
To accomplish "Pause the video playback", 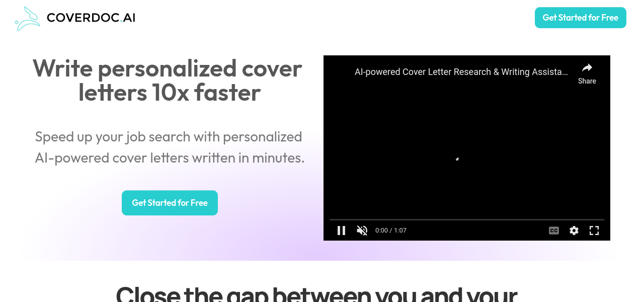I will [x=341, y=231].
